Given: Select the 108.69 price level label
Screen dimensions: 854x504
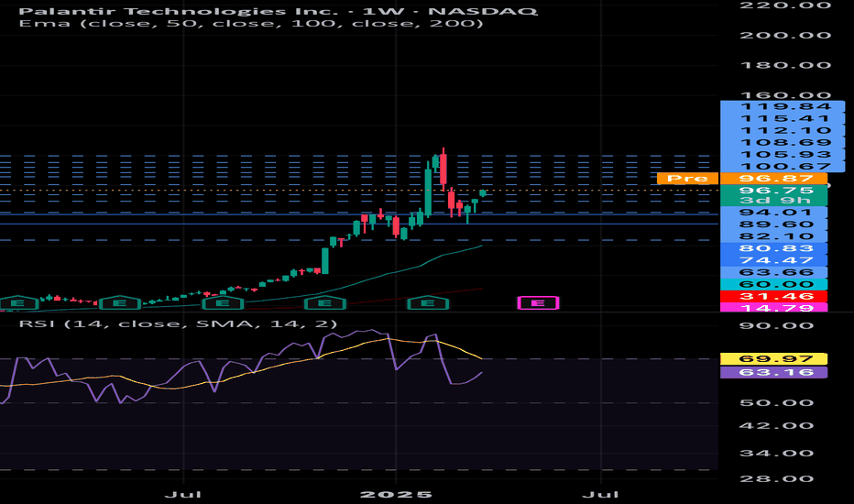Looking at the screenshot, I should pos(783,143).
